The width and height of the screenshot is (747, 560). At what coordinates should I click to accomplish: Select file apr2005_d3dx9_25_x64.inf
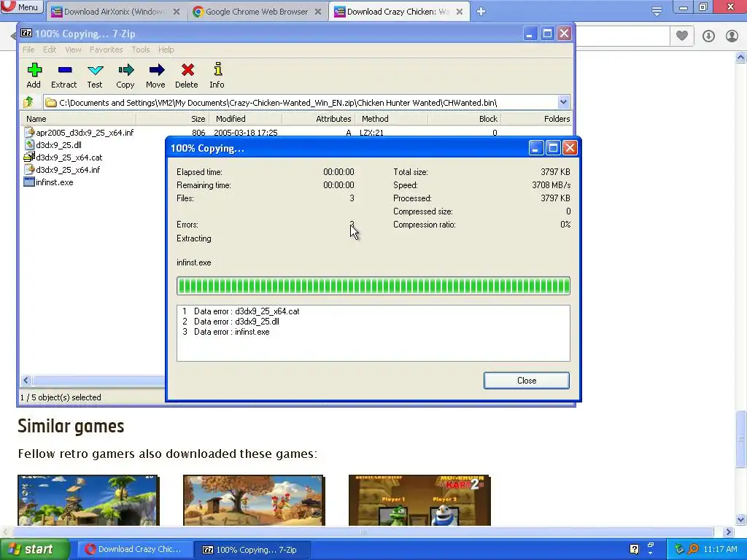click(x=79, y=133)
